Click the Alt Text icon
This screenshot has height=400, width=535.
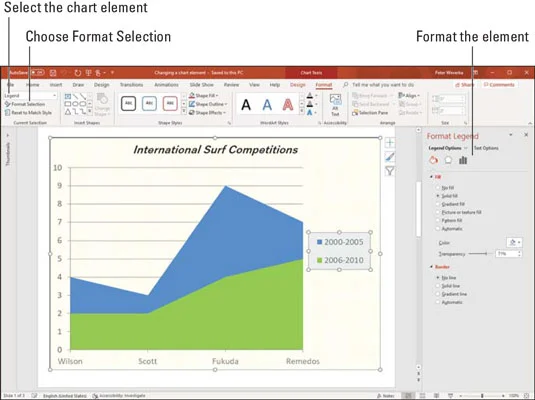tap(335, 105)
